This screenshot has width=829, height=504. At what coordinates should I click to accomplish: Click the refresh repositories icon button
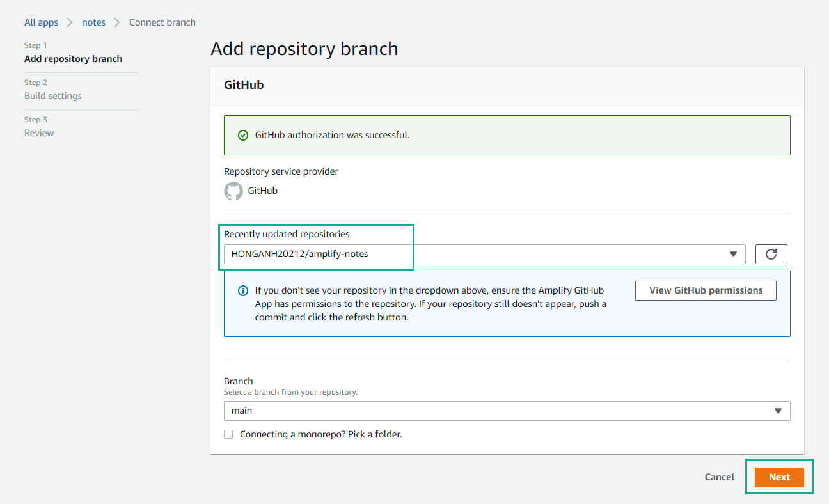tap(771, 254)
